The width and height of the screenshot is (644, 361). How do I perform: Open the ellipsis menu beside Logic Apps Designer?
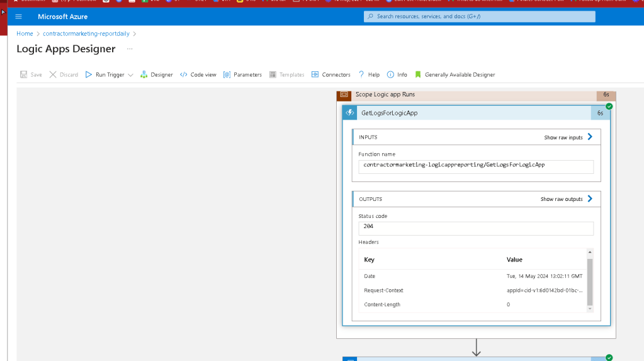(x=130, y=49)
